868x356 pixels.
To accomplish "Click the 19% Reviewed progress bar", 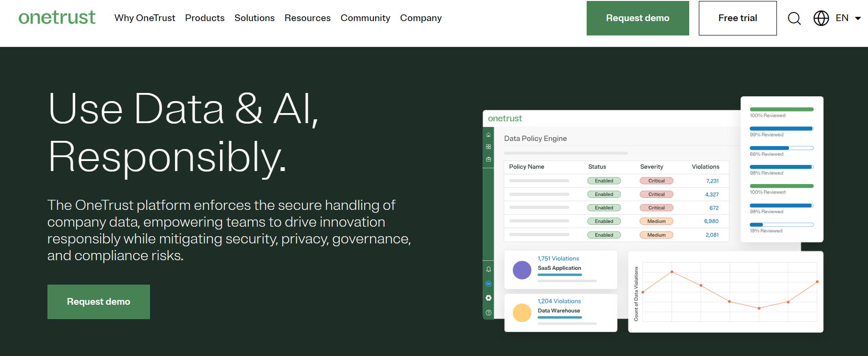I will tap(782, 225).
